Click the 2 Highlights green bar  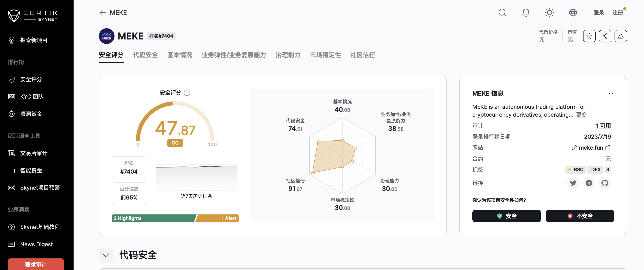coord(153,218)
